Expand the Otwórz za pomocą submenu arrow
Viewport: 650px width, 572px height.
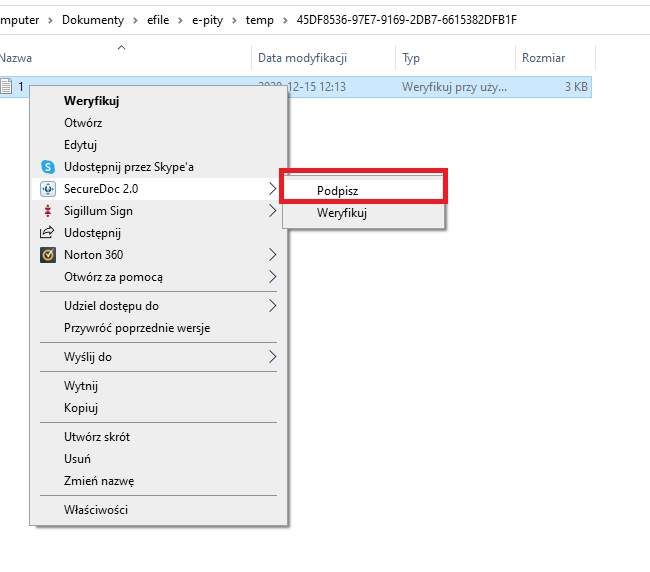(272, 277)
